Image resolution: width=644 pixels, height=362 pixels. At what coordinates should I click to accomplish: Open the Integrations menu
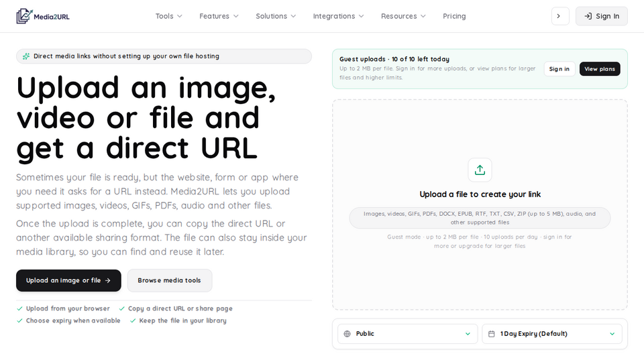point(338,16)
